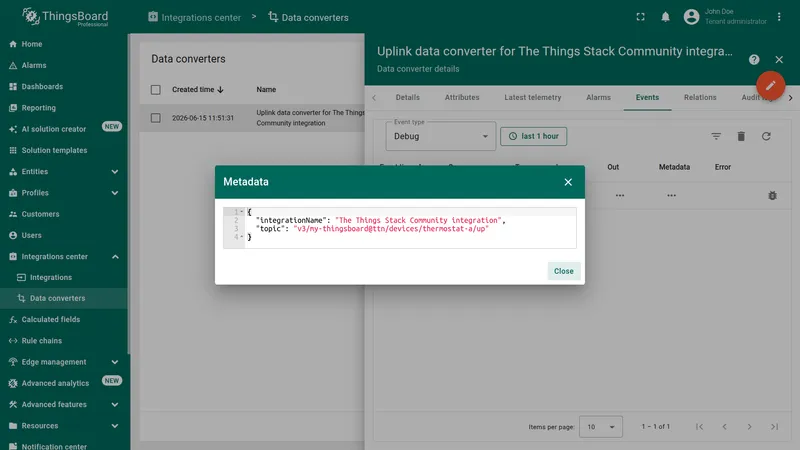Screen dimensions: 800x450
Task: Click the Calculated fields fx icon
Action: pyautogui.click(x=13, y=319)
